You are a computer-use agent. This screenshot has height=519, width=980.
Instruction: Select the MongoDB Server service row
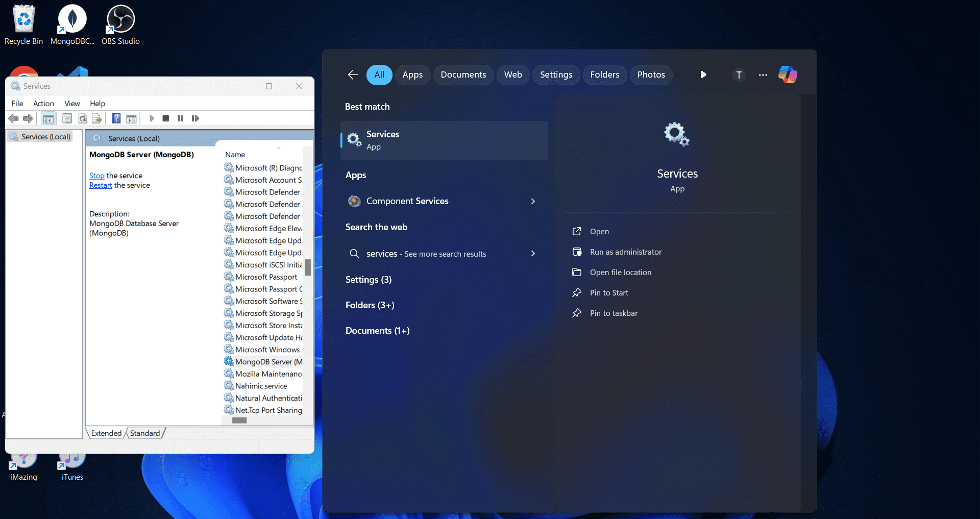[263, 362]
